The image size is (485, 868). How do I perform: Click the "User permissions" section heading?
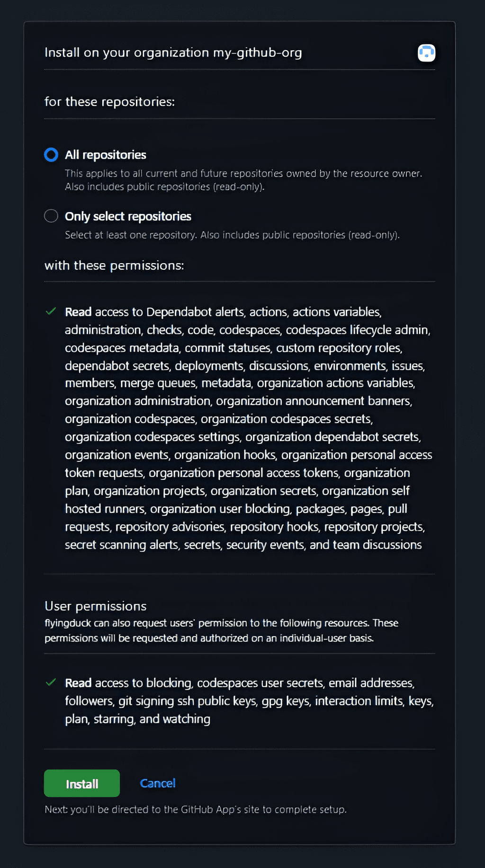[x=96, y=606]
